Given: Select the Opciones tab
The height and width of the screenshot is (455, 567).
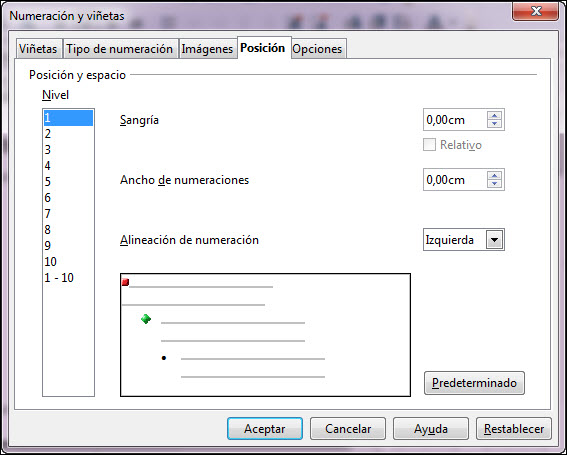Looking at the screenshot, I should [317, 49].
